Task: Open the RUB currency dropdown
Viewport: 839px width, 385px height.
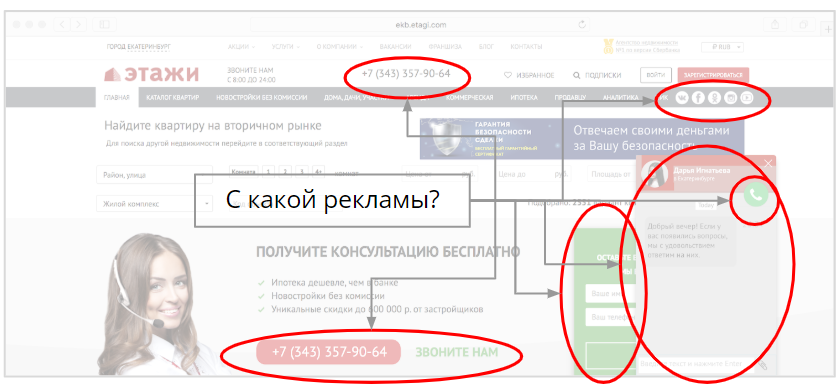Action: click(x=722, y=47)
